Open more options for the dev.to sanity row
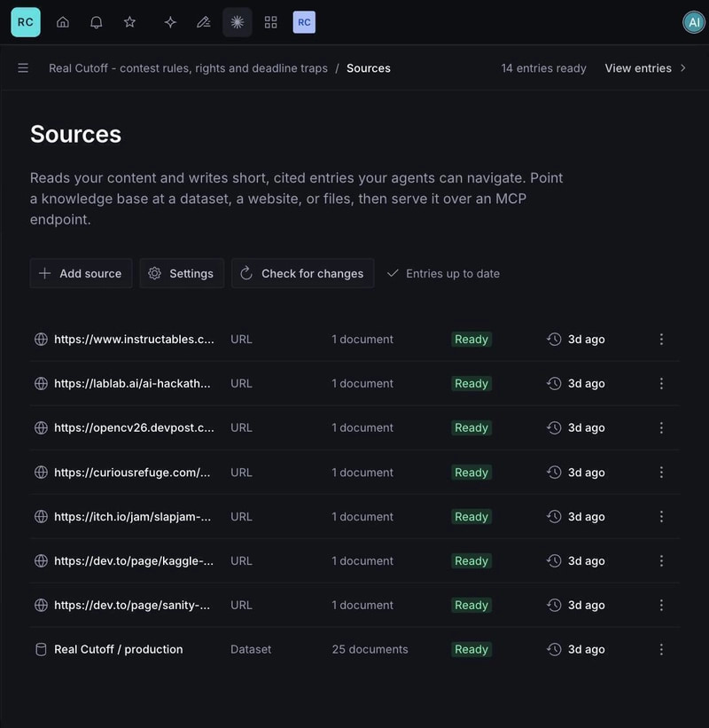This screenshot has height=728, width=709. (661, 605)
